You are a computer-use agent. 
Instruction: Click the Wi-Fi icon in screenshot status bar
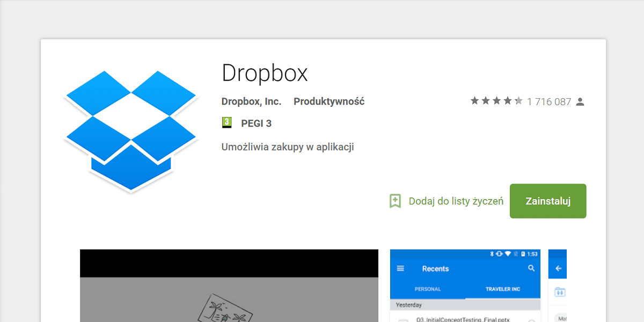pos(508,253)
